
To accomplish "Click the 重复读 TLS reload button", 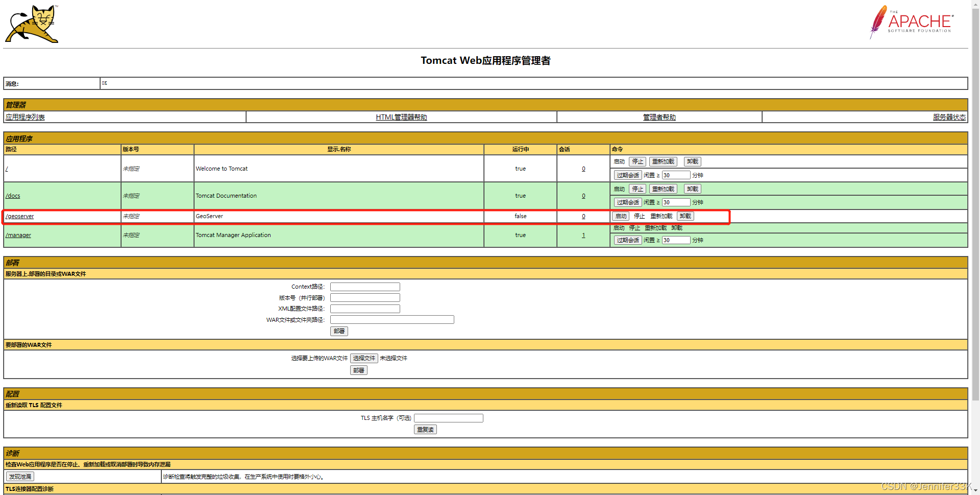I will [x=425, y=430].
